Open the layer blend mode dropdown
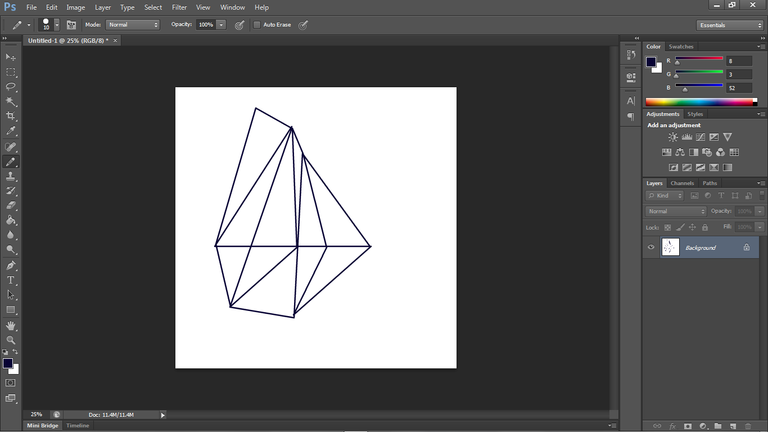768x432 pixels. tap(676, 211)
